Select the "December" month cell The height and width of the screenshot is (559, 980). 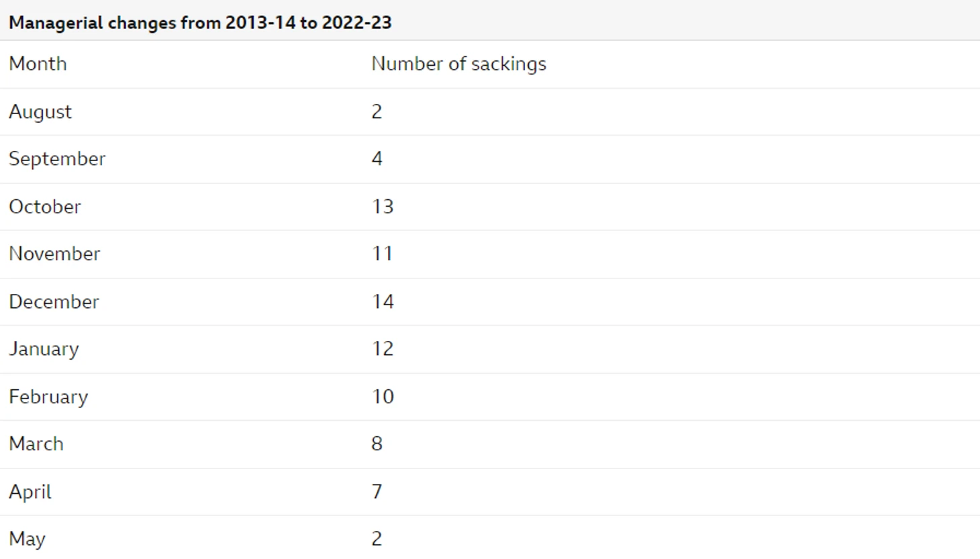(54, 302)
